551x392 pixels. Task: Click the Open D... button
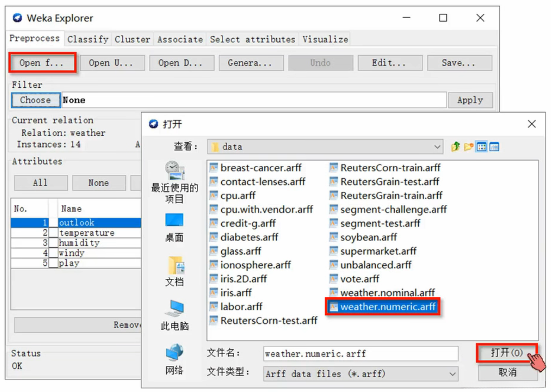point(181,63)
